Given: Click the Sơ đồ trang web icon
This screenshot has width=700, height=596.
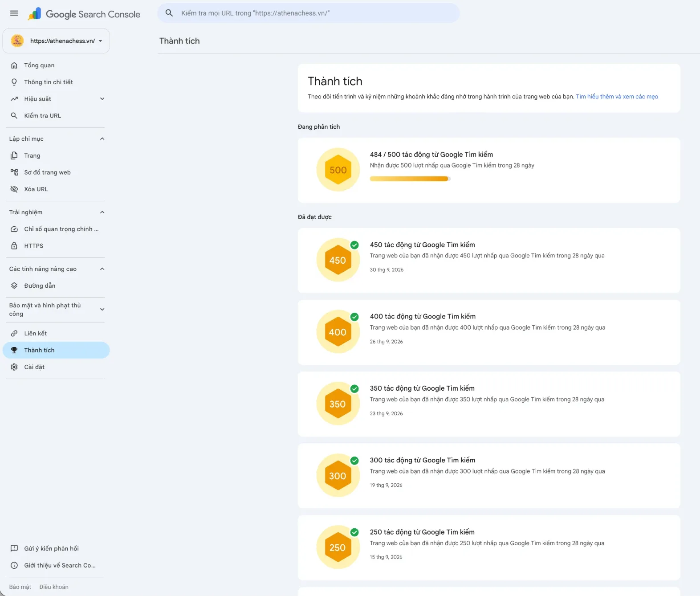Looking at the screenshot, I should click(x=14, y=172).
